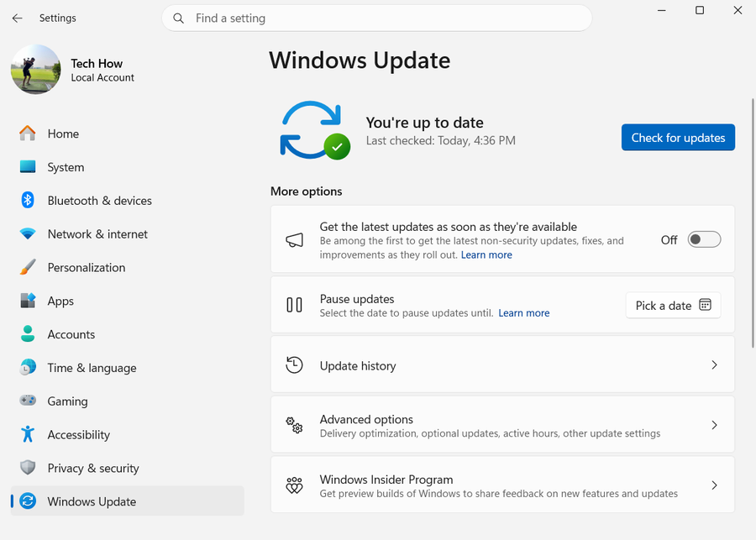
Task: Click the large update status sync icon
Action: (315, 130)
